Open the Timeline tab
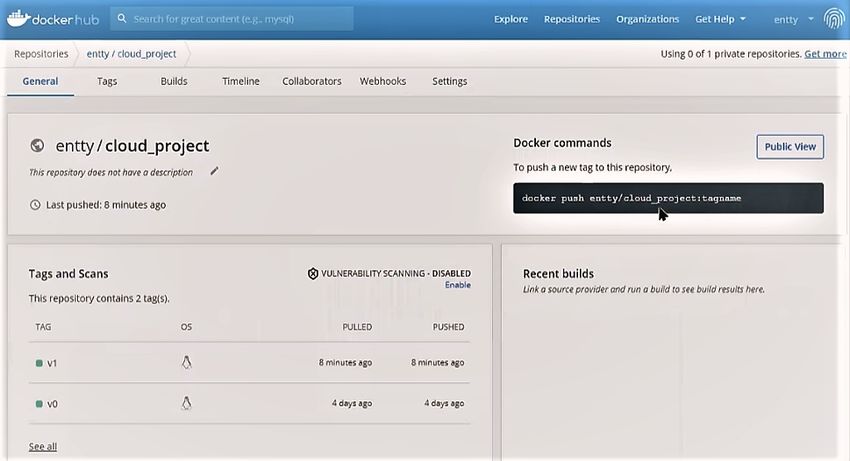This screenshot has height=461, width=850. pyautogui.click(x=241, y=81)
